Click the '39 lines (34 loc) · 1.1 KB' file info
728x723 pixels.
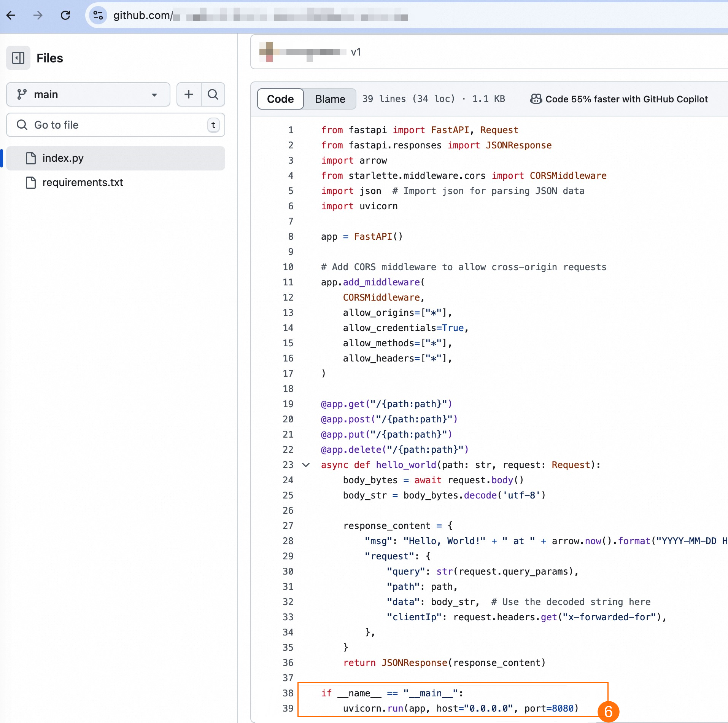point(433,99)
